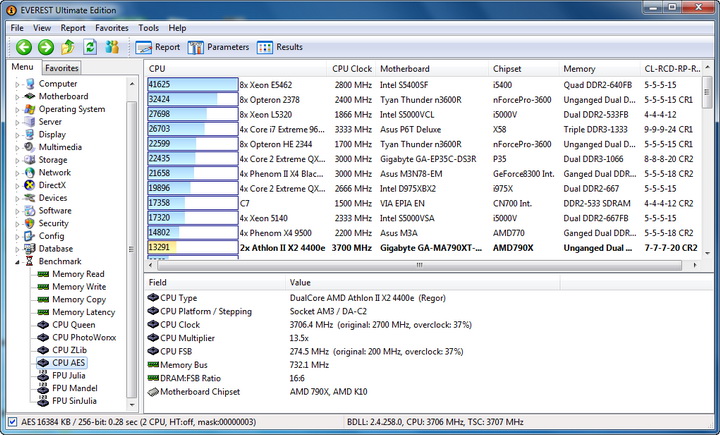Select the Software tree icon
Viewport: 720px width, 435px height.
click(x=30, y=210)
